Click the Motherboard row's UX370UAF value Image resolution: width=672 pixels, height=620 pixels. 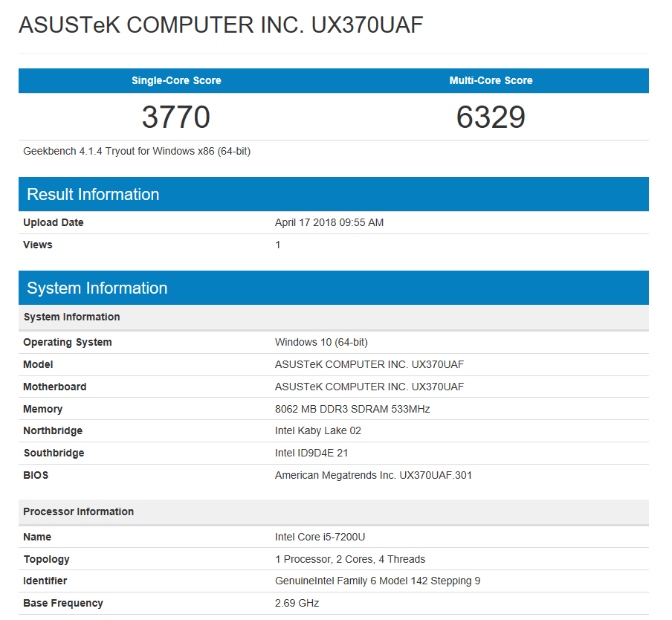tap(369, 387)
